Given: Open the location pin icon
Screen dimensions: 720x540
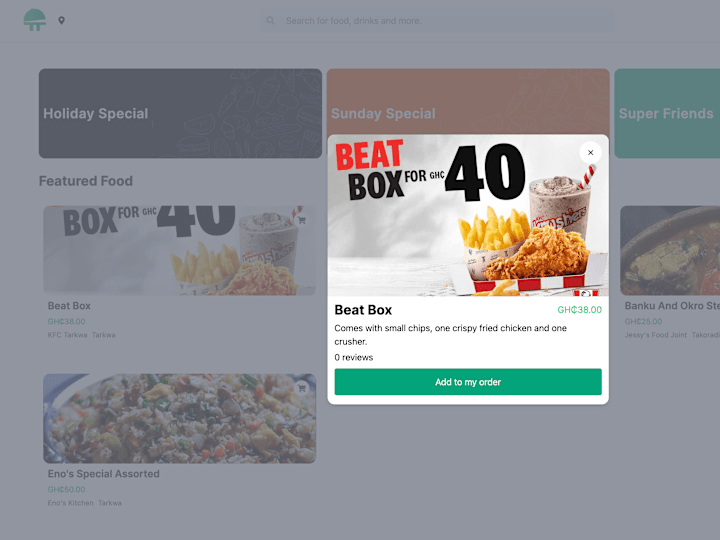Looking at the screenshot, I should [62, 21].
